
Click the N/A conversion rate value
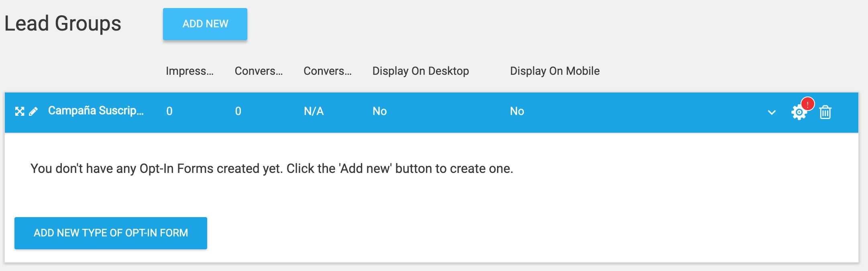(314, 111)
